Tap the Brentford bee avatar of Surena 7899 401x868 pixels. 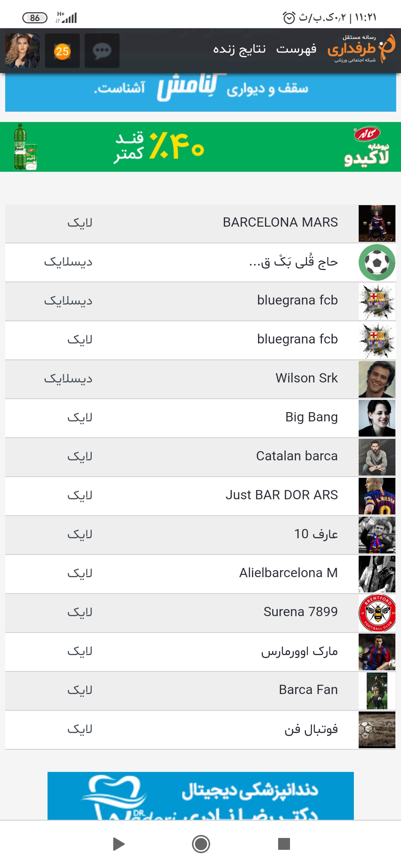pyautogui.click(x=377, y=613)
